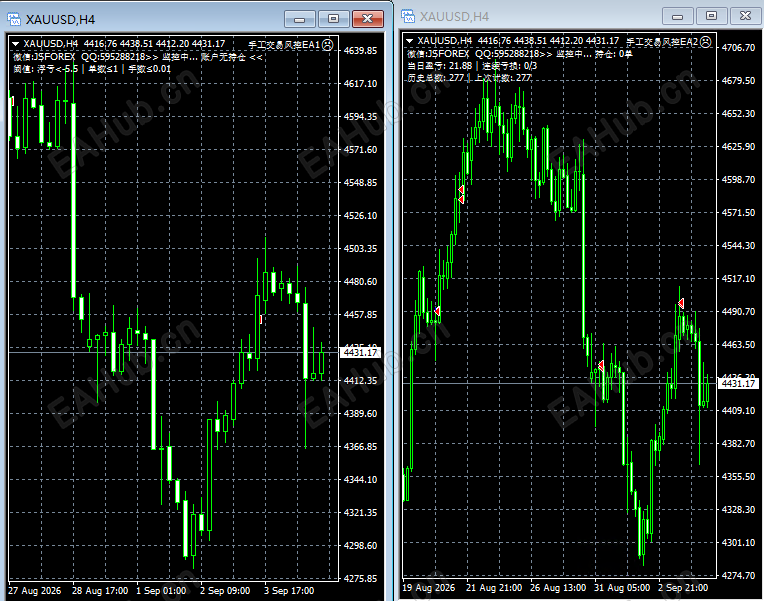Viewport: 764px width, 601px height.
Task: Select the red trade arrow above 31 Aug 05:00
Action: (x=601, y=365)
